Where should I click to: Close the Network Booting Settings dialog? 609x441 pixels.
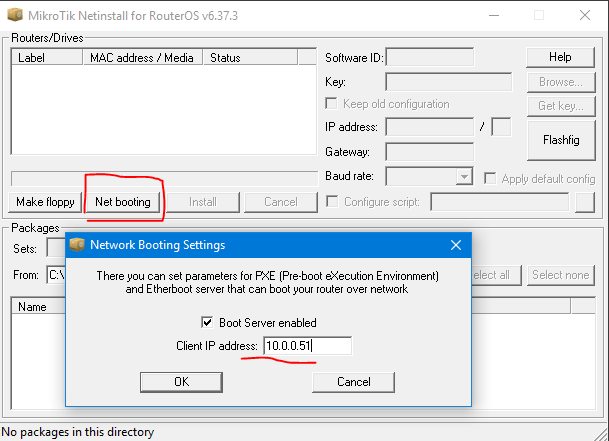click(x=455, y=245)
